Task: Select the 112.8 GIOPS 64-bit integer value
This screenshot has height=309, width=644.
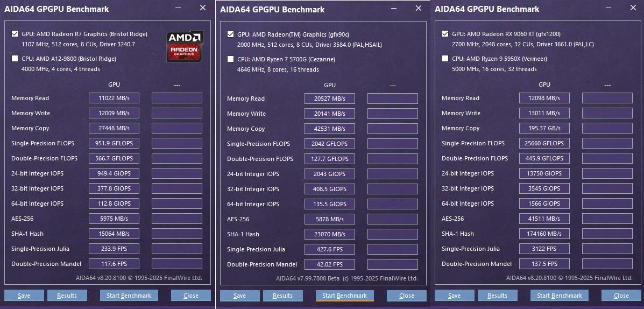Action: coord(114,203)
